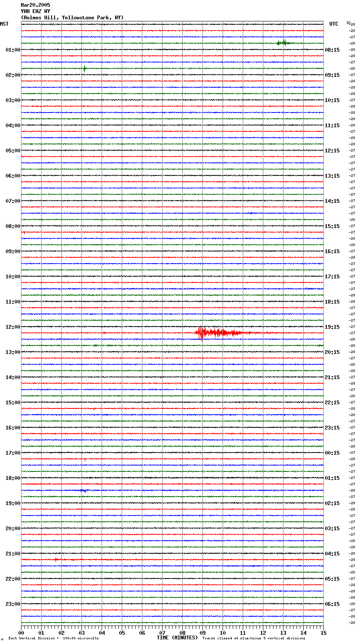Click the blue disturbance near minute 3 below 18:00
The image size is (357, 644).
click(x=84, y=490)
